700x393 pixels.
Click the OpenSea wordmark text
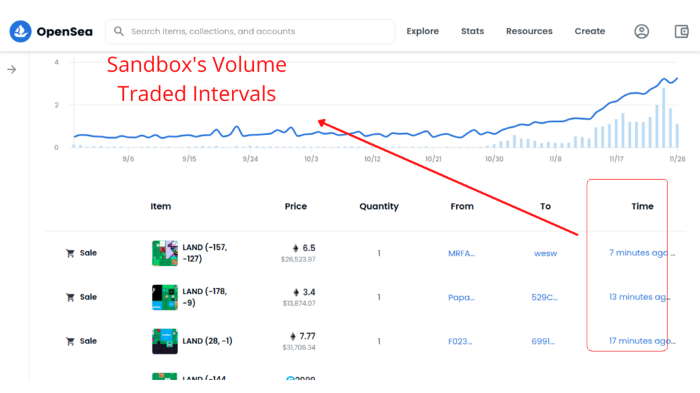pyautogui.click(x=65, y=32)
